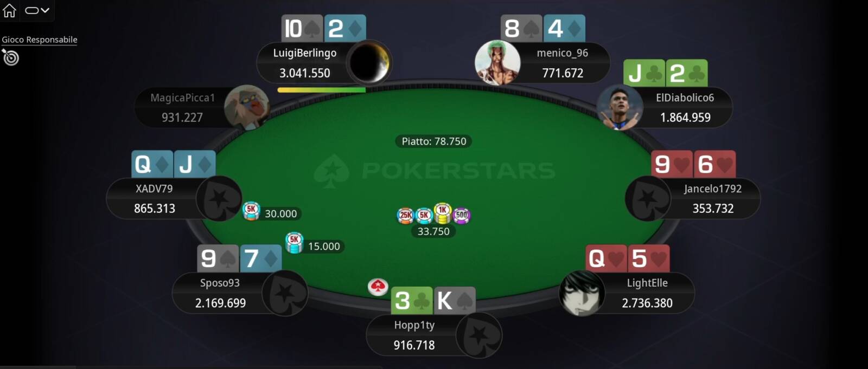The height and width of the screenshot is (369, 868).
Task: Open ElDiabolico6's avatar picture
Action: 620,108
